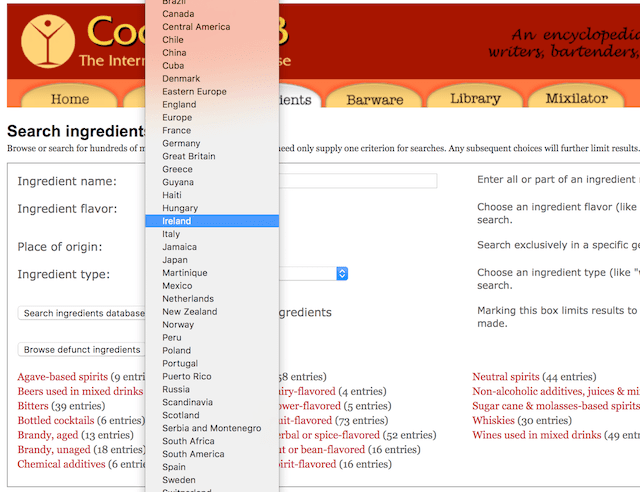Pick Canada option

pos(212,14)
